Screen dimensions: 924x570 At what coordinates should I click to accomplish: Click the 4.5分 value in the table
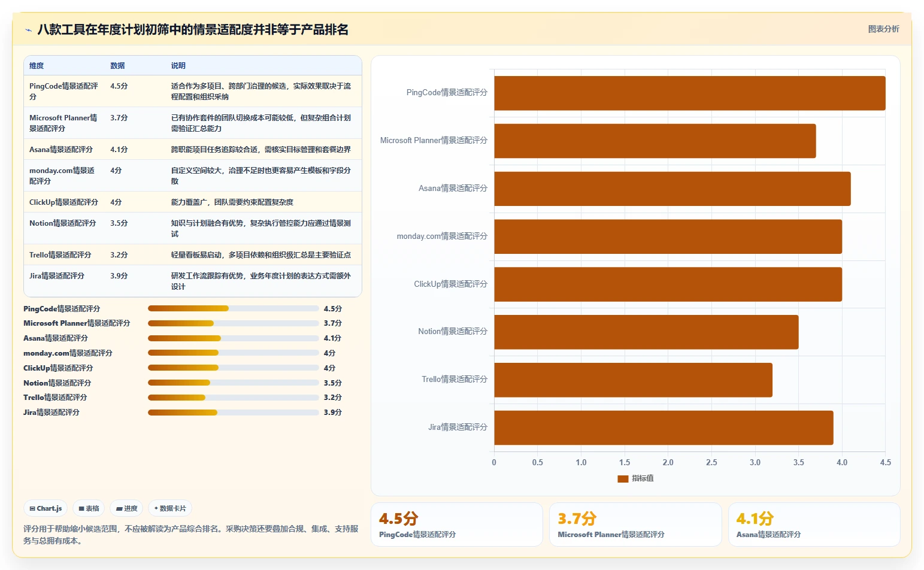[x=119, y=86]
